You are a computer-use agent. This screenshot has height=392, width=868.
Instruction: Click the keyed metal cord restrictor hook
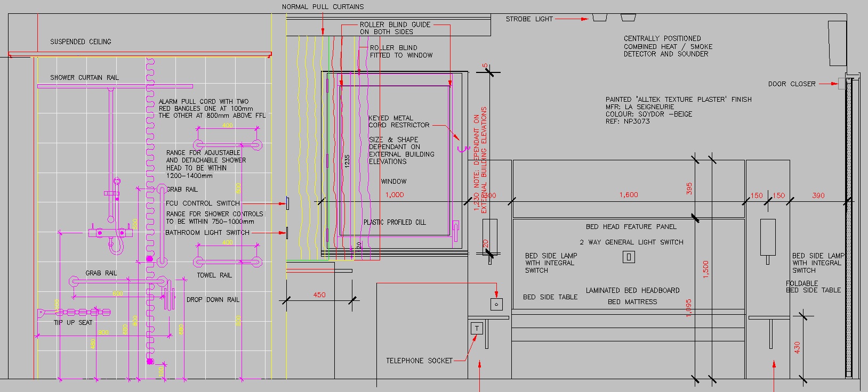pos(460,144)
